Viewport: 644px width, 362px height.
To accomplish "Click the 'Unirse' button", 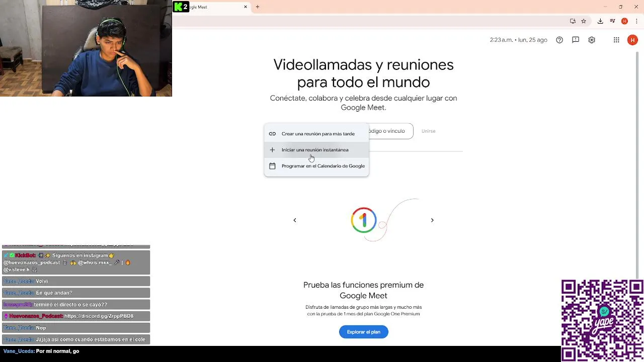I will pyautogui.click(x=429, y=131).
